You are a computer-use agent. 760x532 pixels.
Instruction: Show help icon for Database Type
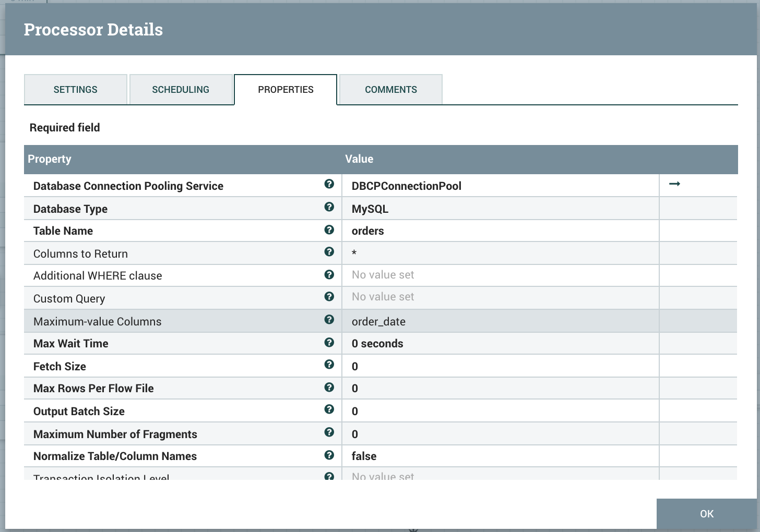tap(329, 207)
